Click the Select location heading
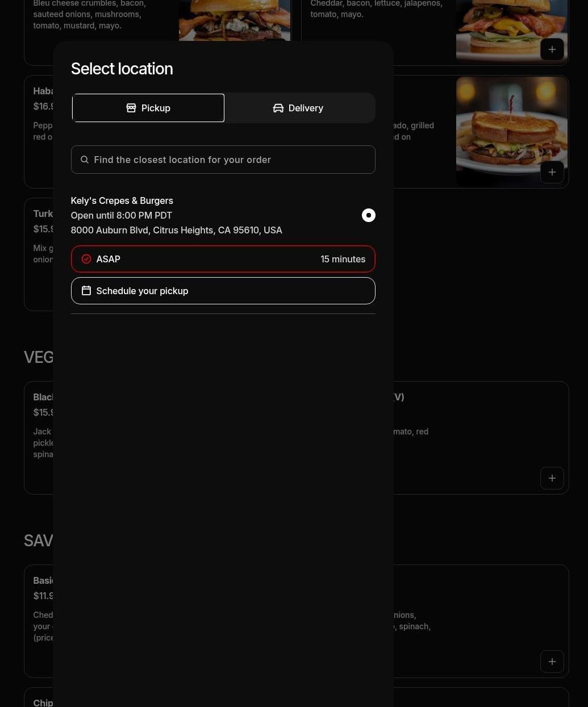This screenshot has height=707, width=588. pos(122,69)
